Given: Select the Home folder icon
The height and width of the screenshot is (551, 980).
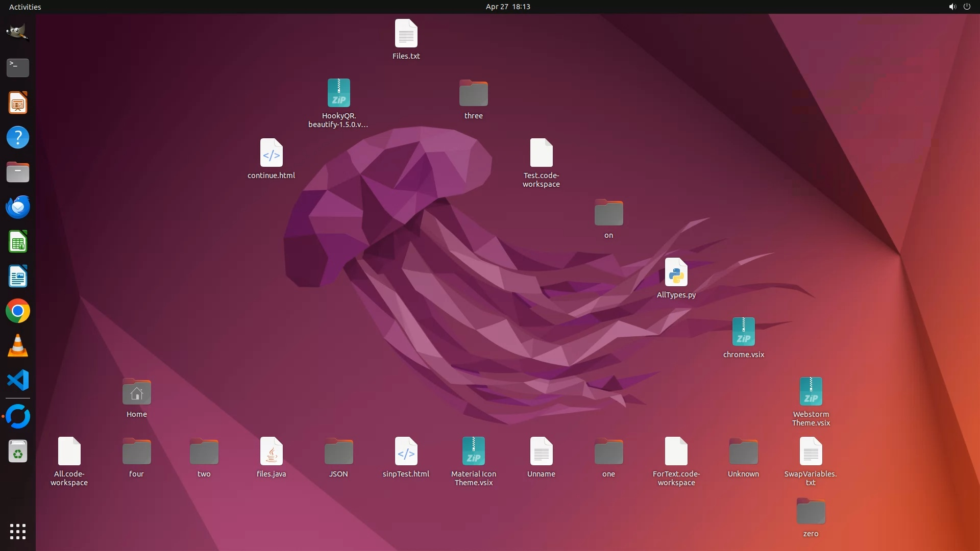Looking at the screenshot, I should click(x=136, y=392).
